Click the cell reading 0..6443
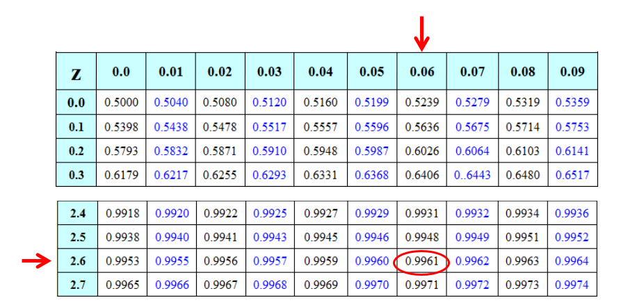Viewport: 644px width, 307px height. 472,174
